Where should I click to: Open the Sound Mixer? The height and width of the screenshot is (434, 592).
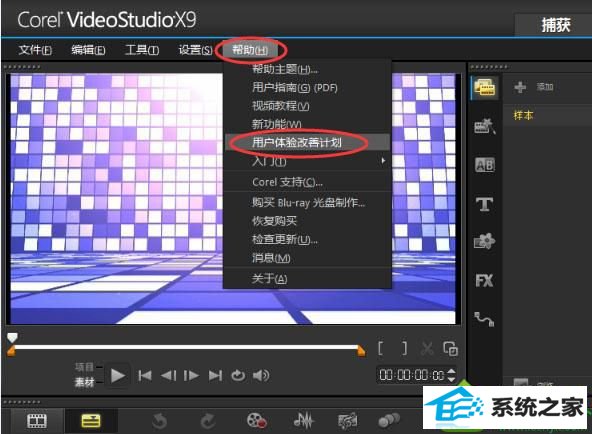pyautogui.click(x=304, y=420)
